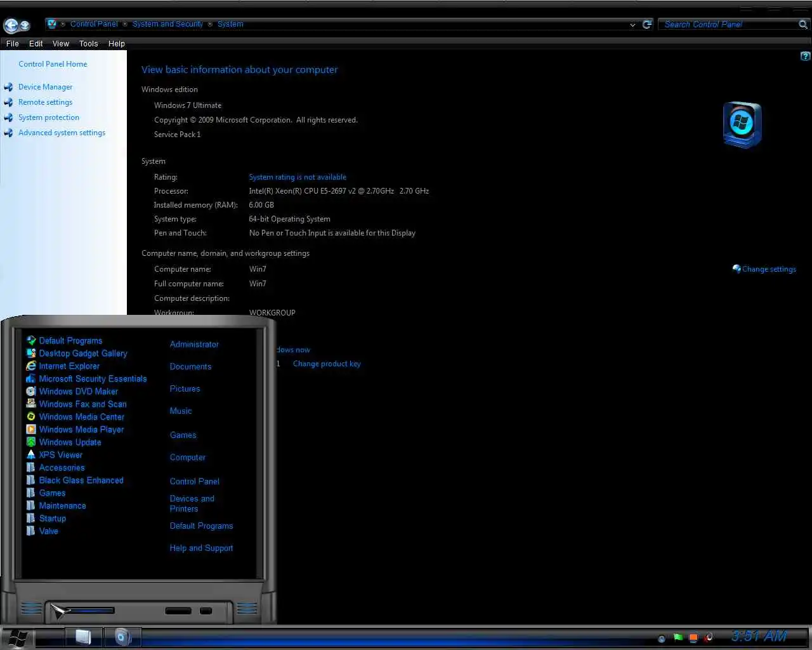Screen dimensions: 812x650
Task: Click the orange tray icon
Action: coord(693,637)
